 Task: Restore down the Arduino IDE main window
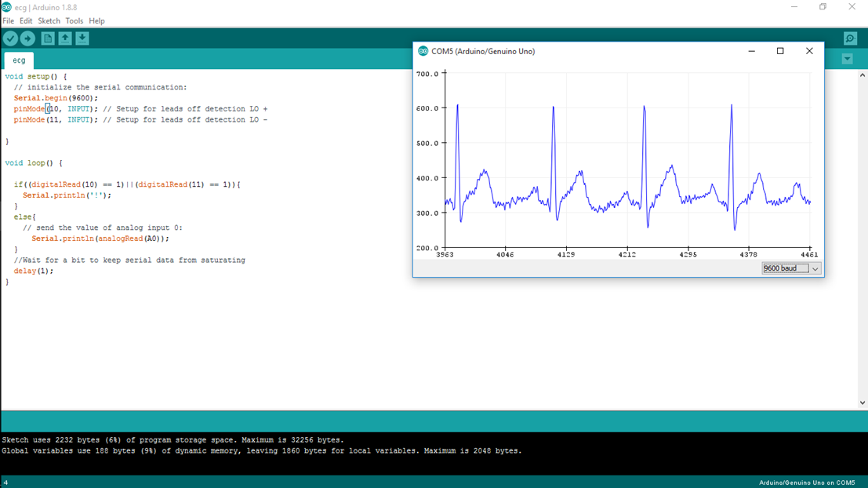tap(823, 6)
